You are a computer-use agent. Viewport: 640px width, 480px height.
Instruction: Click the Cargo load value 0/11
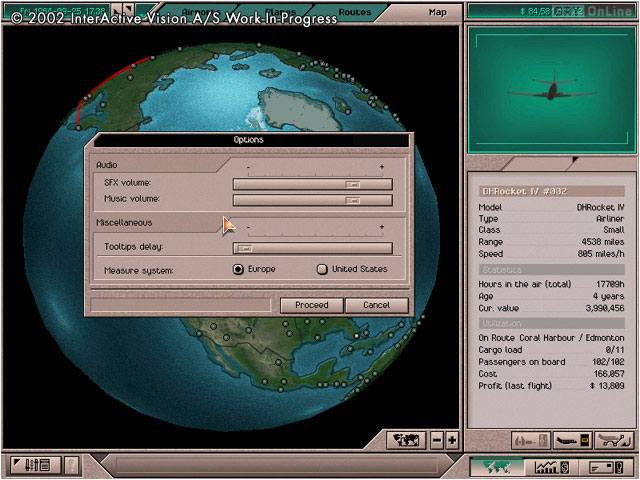point(615,350)
